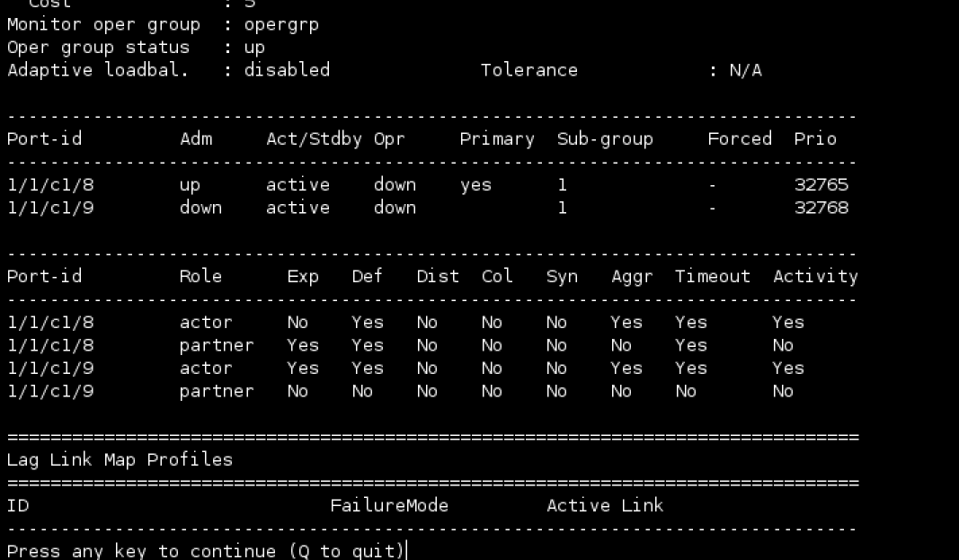Viewport: 959px width, 560px height.
Task: Select the Aggr column header
Action: 631,277
